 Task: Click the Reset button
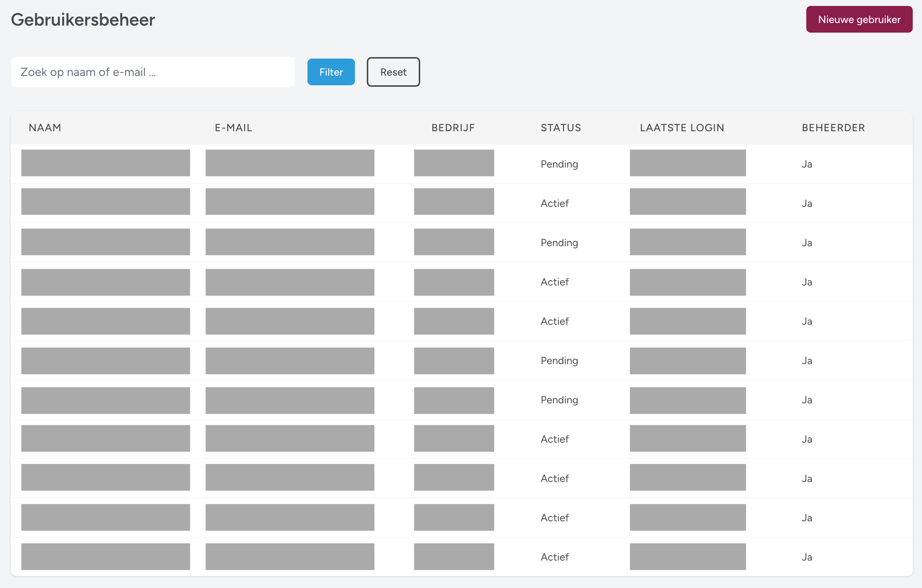coord(393,72)
